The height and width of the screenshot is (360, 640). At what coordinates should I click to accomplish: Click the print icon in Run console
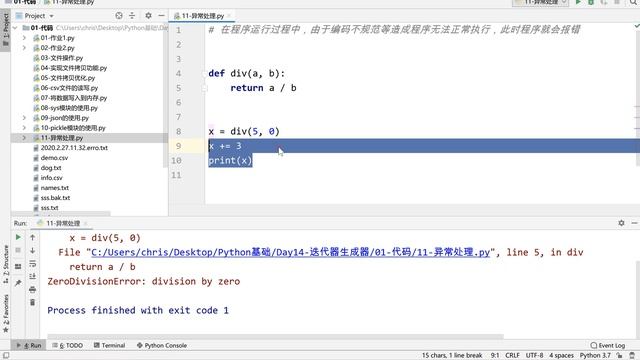point(33,289)
